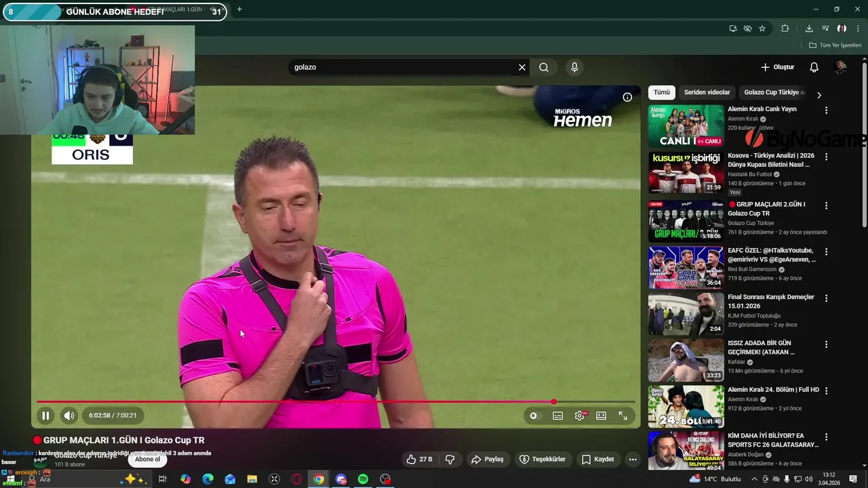Image resolution: width=868 pixels, height=488 pixels.
Task: Open Final Sonrası Karışık Demeçler title
Action: point(771,302)
